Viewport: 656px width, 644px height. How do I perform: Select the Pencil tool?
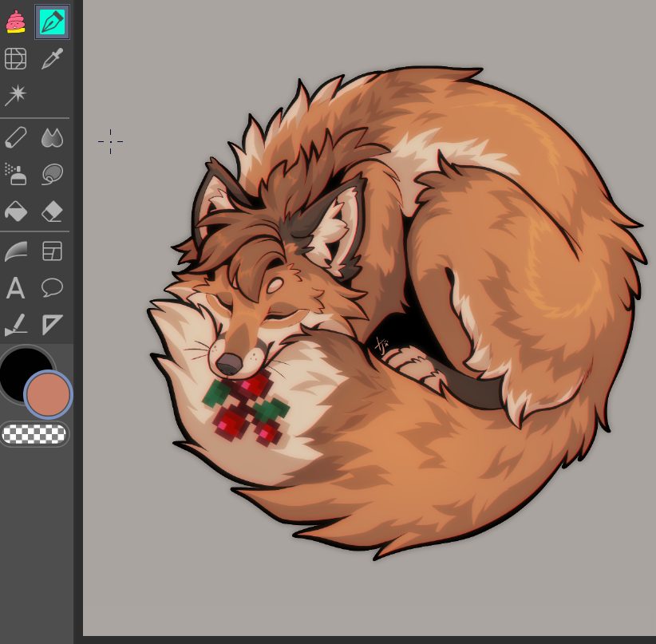click(x=15, y=137)
